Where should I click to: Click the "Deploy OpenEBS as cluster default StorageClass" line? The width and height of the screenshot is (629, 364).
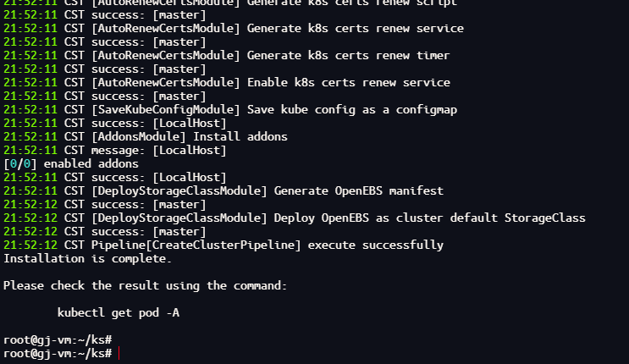(429, 218)
